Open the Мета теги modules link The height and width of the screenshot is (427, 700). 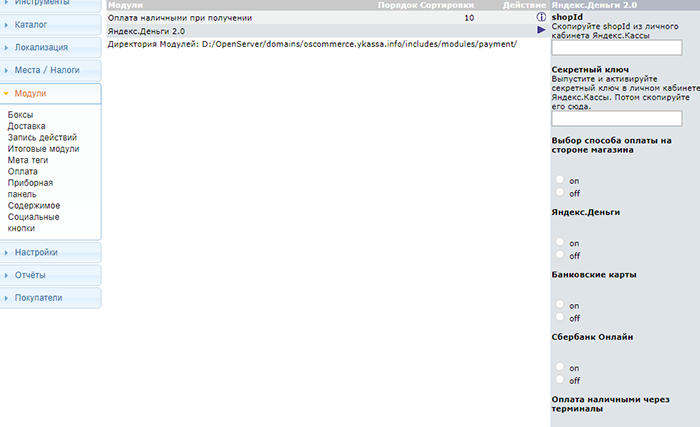click(28, 160)
